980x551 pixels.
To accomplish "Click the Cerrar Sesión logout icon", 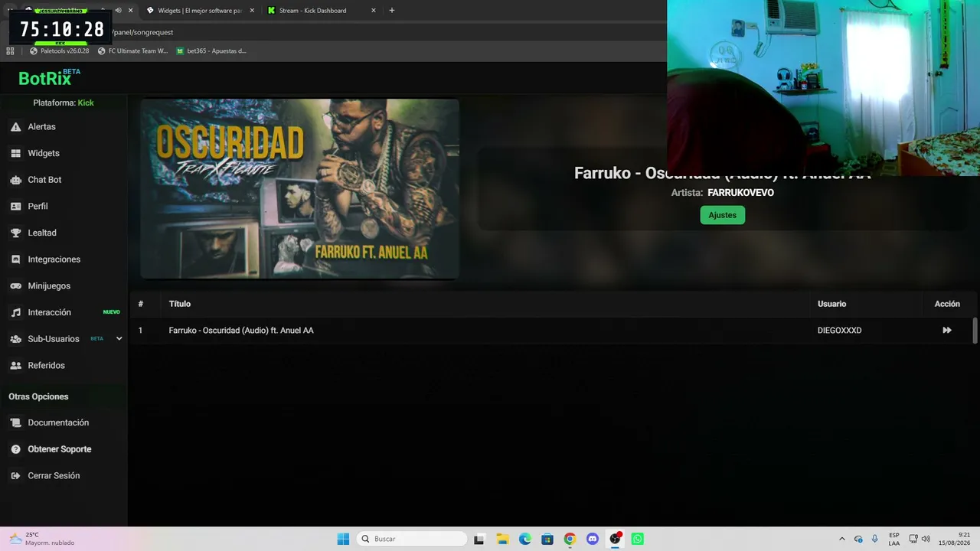I will tap(15, 476).
